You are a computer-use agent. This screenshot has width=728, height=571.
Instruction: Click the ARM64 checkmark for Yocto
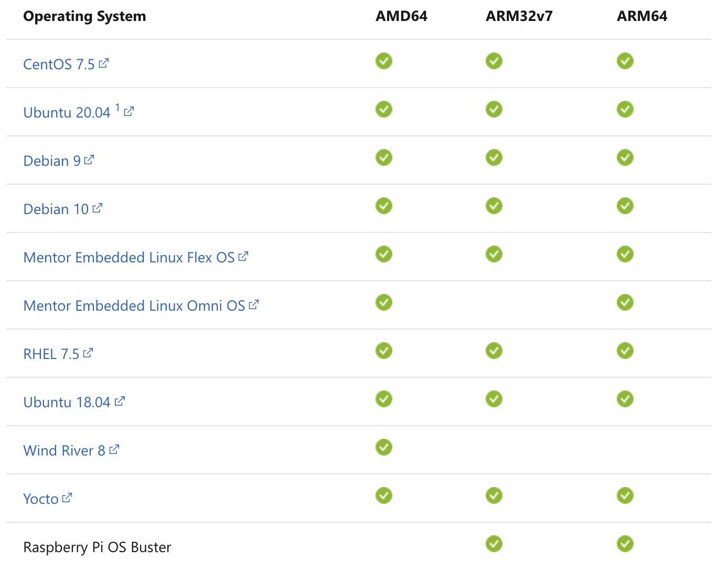coord(625,495)
